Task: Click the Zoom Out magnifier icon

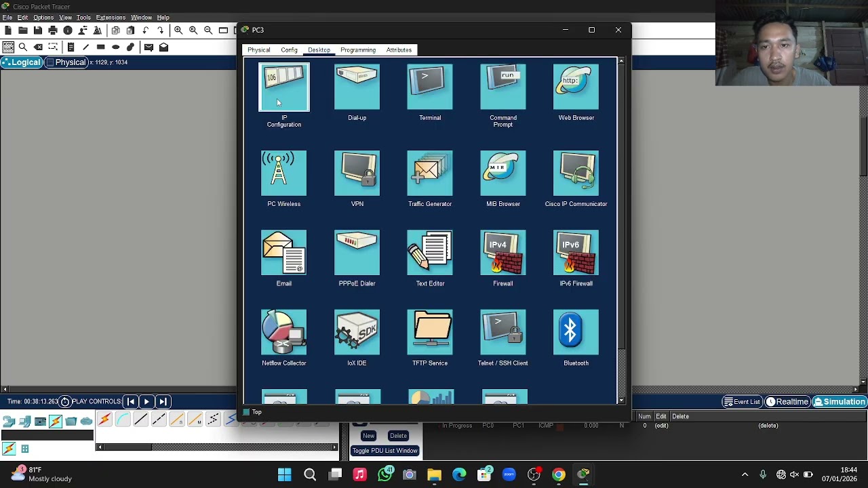Action: click(208, 30)
